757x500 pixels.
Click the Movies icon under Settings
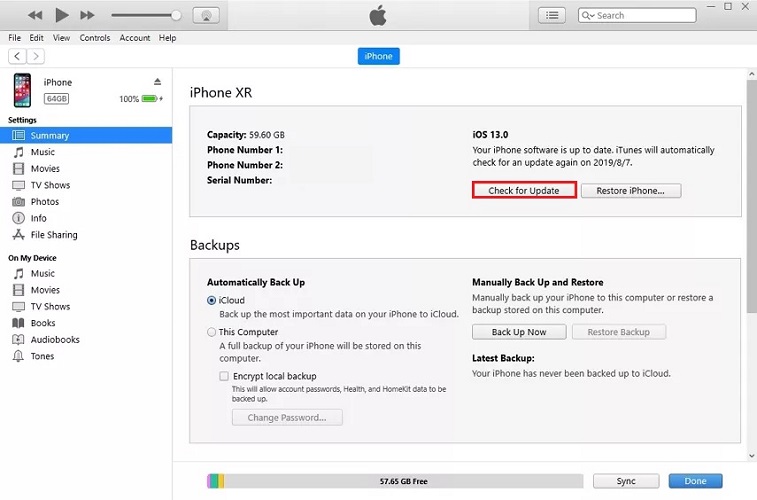18,169
